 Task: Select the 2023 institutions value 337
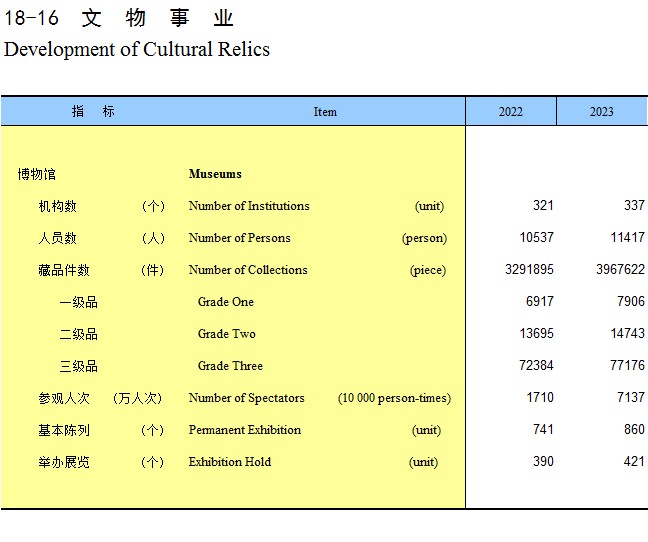click(634, 205)
